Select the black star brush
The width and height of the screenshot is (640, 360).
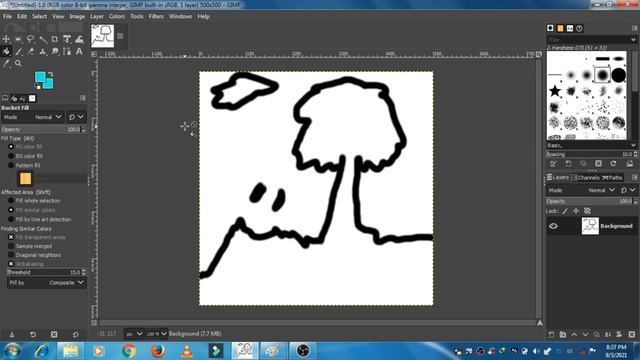click(x=555, y=91)
